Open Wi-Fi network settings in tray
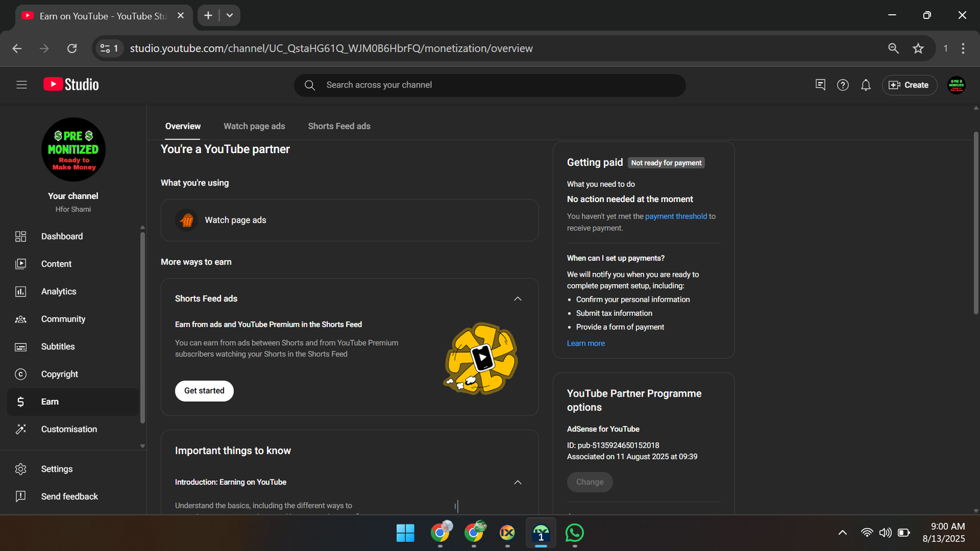 tap(867, 533)
